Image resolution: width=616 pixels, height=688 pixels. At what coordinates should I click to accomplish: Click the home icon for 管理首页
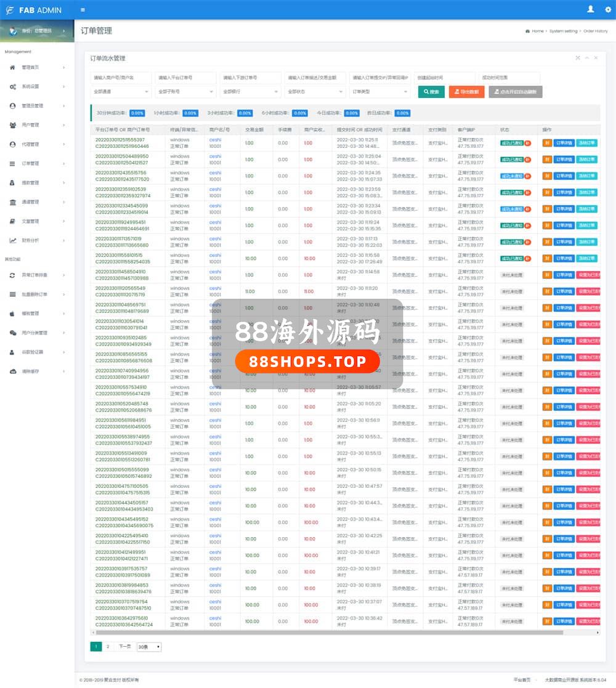(x=12, y=68)
